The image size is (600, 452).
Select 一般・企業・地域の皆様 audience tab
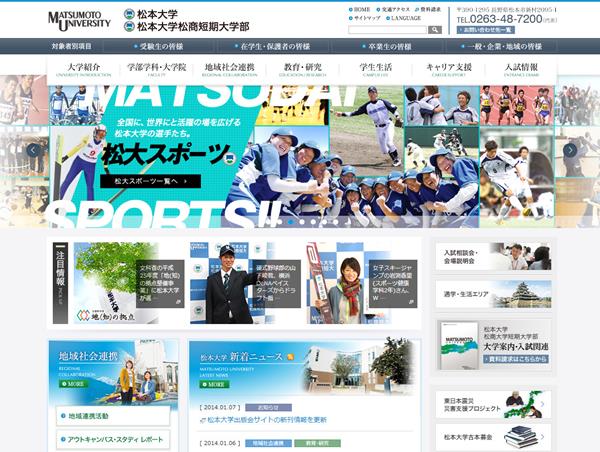coord(502,46)
